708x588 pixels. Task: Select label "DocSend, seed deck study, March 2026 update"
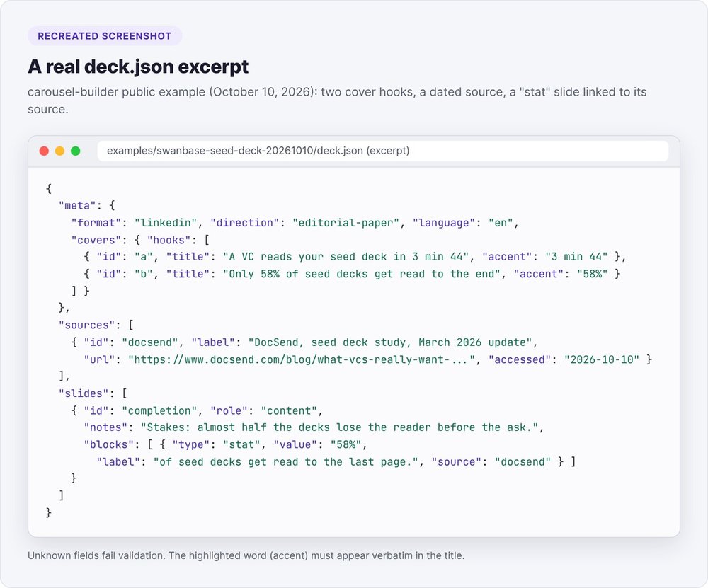(390, 342)
